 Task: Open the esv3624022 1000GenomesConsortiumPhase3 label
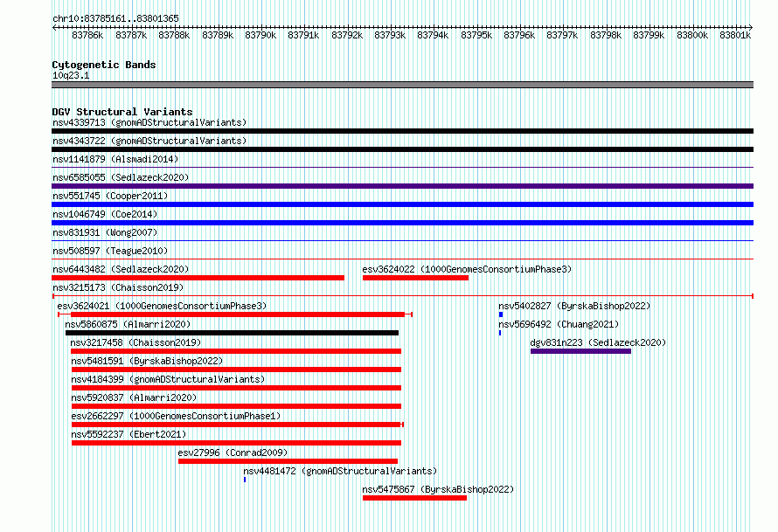467,269
